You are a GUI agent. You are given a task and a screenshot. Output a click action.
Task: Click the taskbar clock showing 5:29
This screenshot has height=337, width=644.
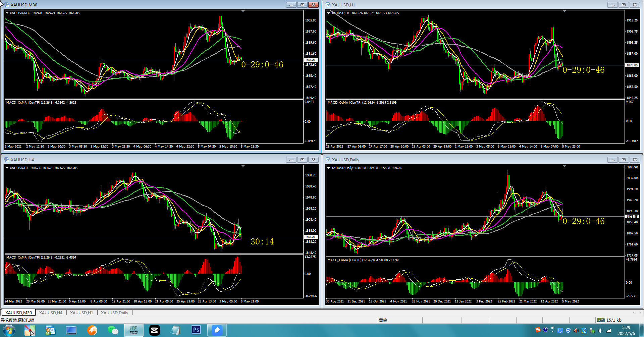tap(626, 328)
